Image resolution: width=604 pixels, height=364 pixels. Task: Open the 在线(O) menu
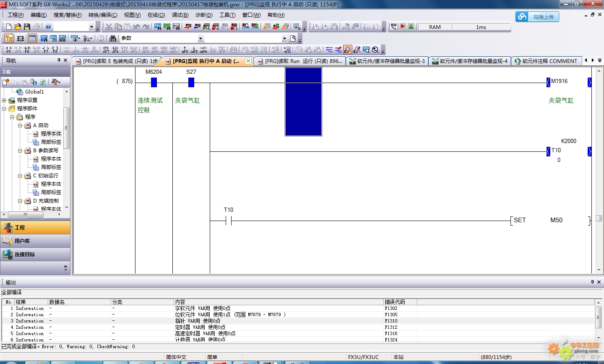point(156,15)
